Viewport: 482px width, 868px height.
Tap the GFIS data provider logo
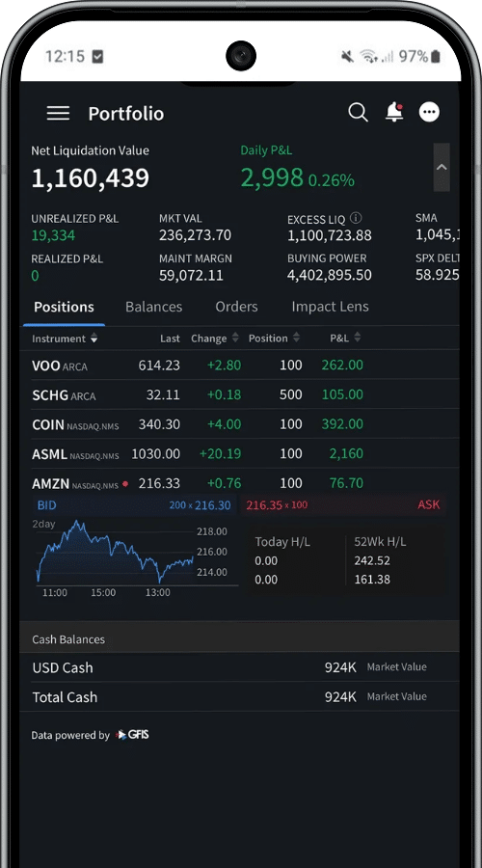click(132, 735)
